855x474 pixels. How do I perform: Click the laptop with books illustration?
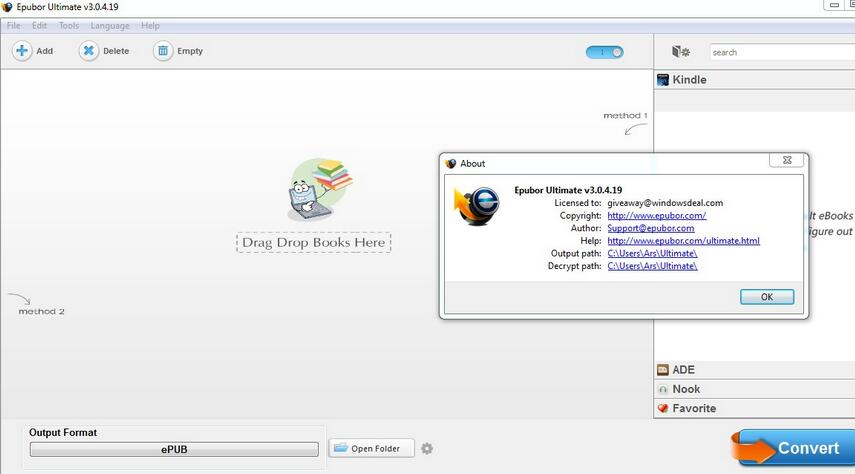pyautogui.click(x=320, y=190)
